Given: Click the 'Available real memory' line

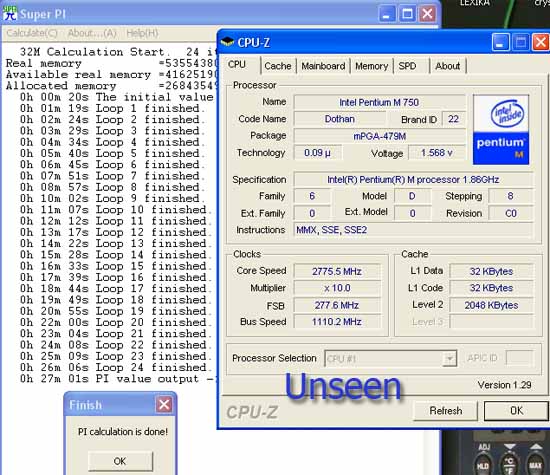Looking at the screenshot, I should click(112, 75).
